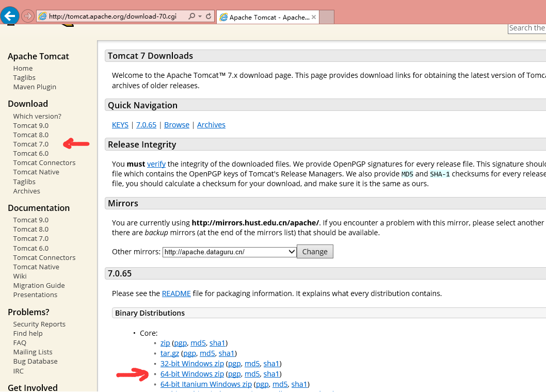Open Maven Plugin sidebar link
The image size is (546, 392).
(35, 87)
